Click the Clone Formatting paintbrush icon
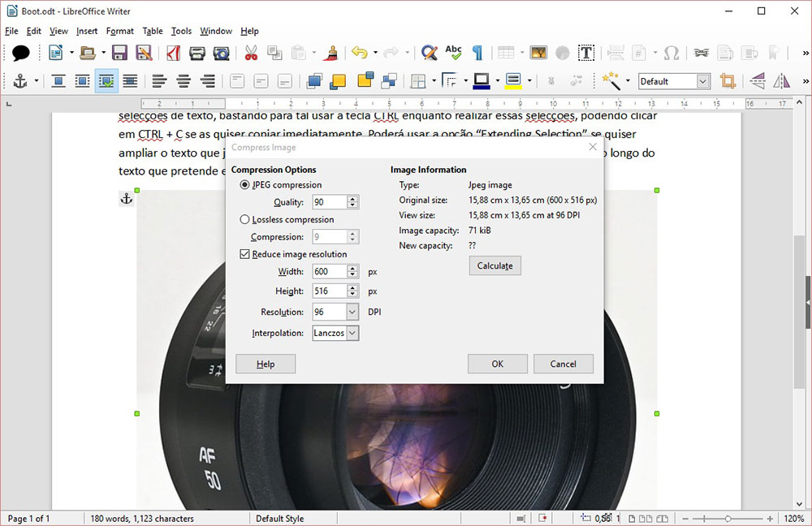 330,53
